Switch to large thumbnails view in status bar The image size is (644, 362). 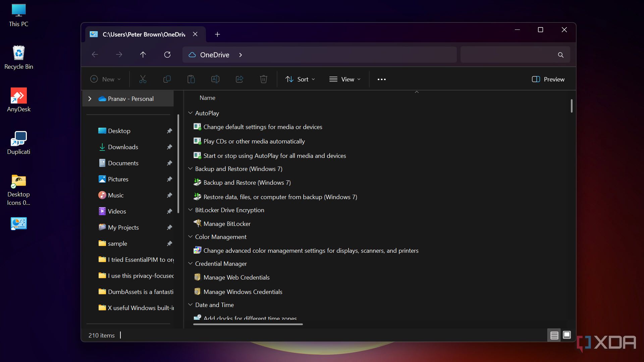(x=567, y=335)
